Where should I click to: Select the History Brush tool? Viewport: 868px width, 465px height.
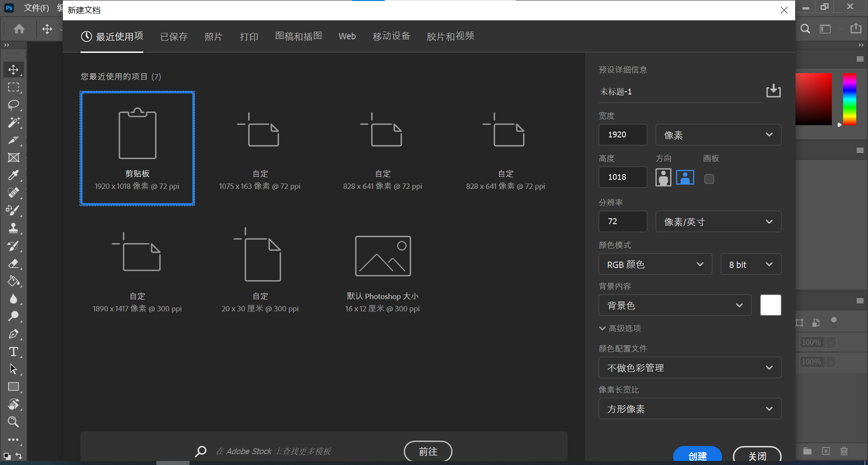point(14,246)
